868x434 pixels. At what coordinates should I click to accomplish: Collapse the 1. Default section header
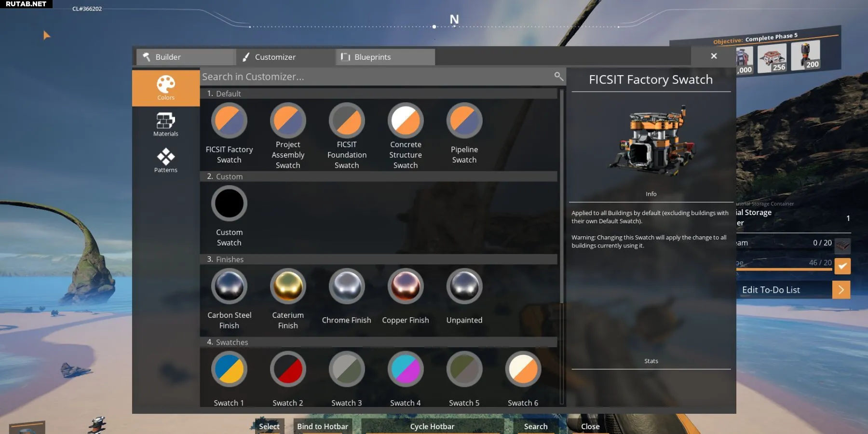379,94
